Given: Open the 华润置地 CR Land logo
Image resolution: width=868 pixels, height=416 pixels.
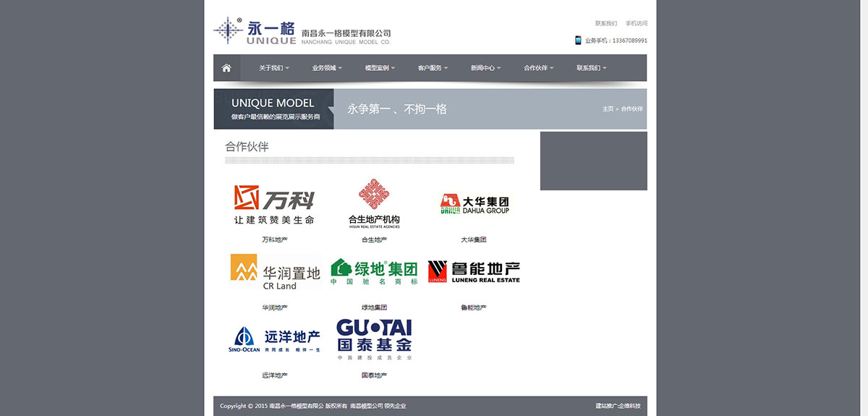Looking at the screenshot, I should click(x=276, y=271).
